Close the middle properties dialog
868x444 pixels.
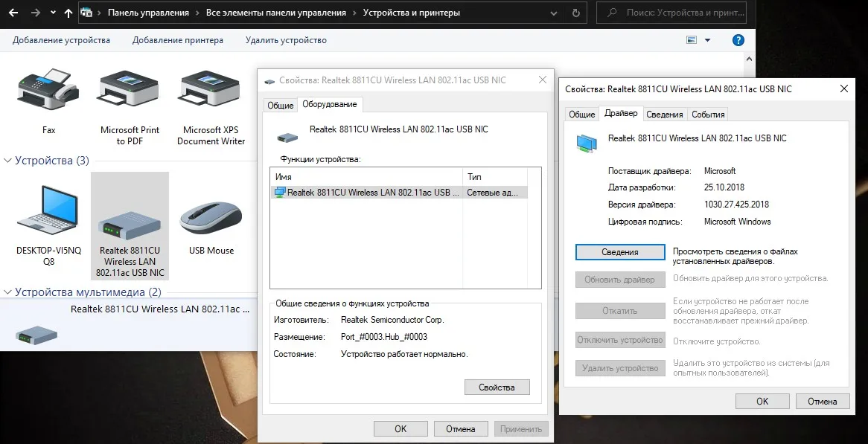click(543, 80)
